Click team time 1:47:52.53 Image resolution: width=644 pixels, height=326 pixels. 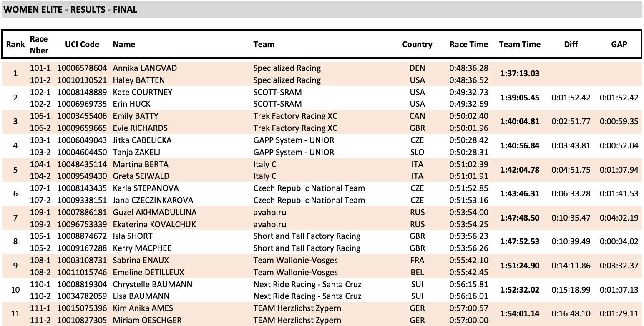[x=520, y=242]
